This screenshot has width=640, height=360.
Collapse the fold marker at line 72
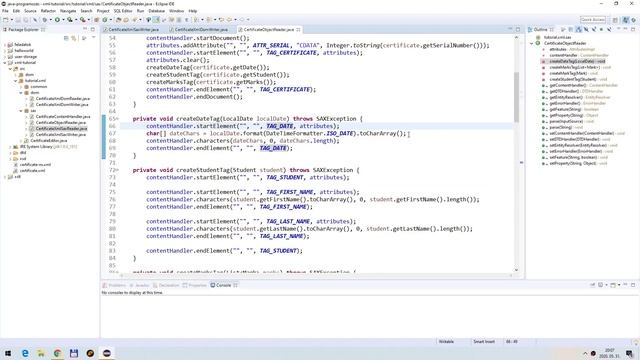[x=118, y=170]
